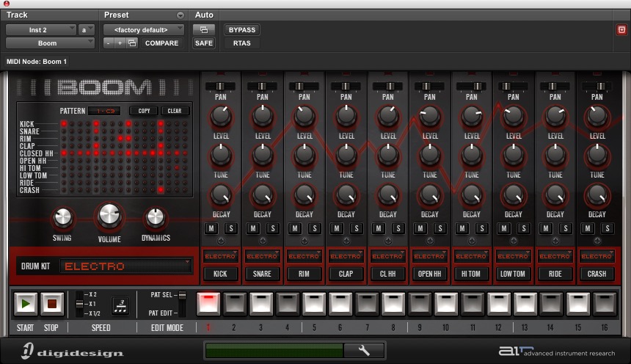
Task: Solo the CRASH channel
Action: coord(608,229)
